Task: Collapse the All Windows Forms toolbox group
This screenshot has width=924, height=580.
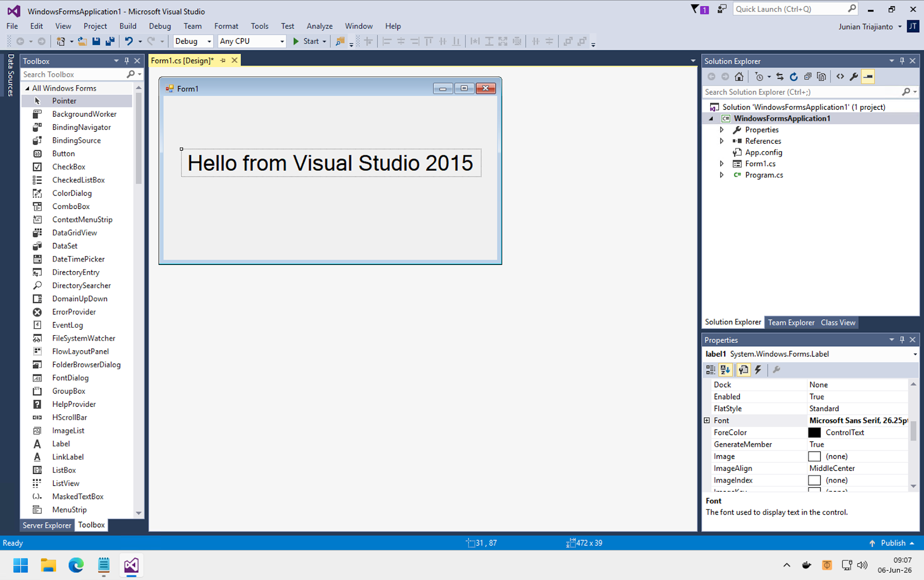Action: click(x=27, y=88)
